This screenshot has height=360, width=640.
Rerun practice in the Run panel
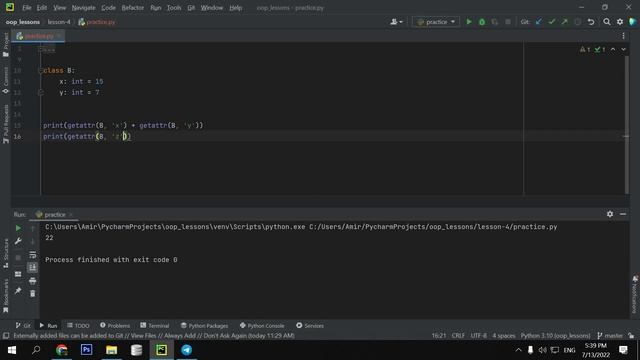(18, 228)
